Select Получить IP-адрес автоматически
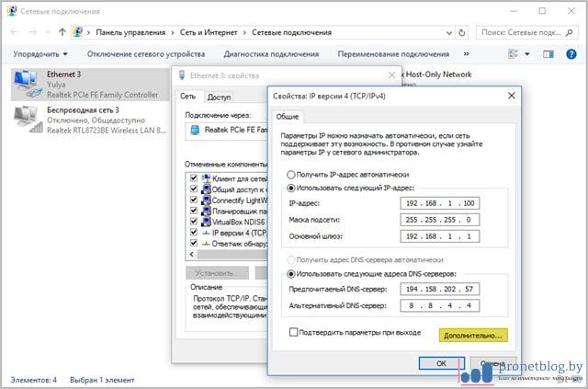 (290, 175)
